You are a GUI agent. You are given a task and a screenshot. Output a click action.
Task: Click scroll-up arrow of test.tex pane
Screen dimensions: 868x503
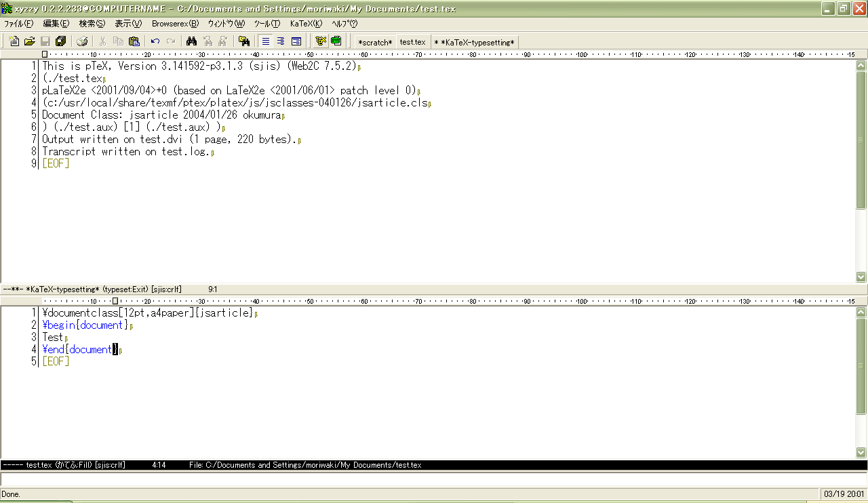[861, 313]
